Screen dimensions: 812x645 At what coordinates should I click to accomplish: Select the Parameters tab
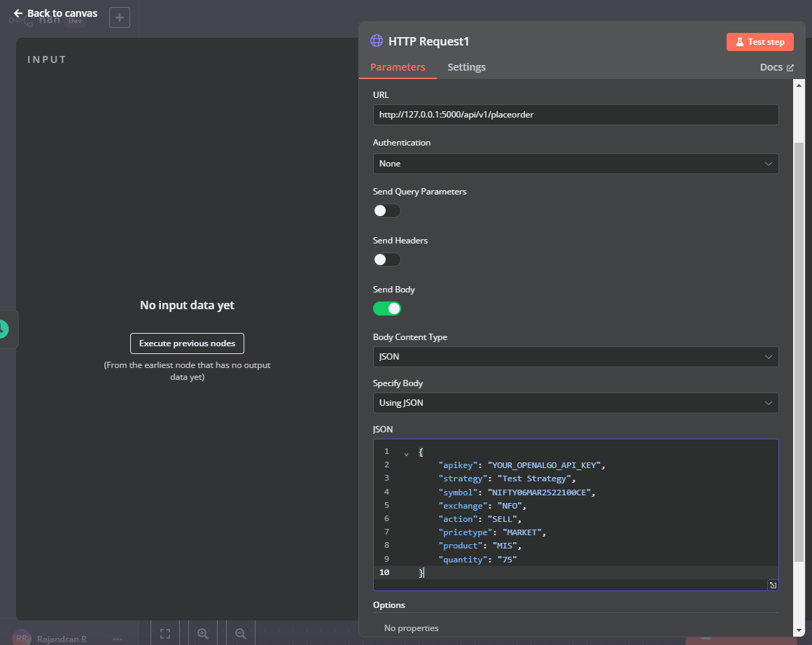[398, 67]
